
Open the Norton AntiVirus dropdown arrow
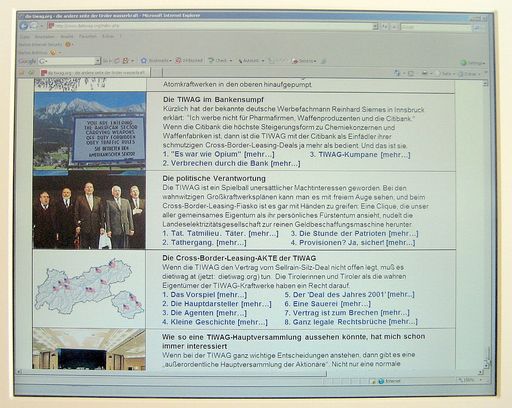[x=60, y=53]
